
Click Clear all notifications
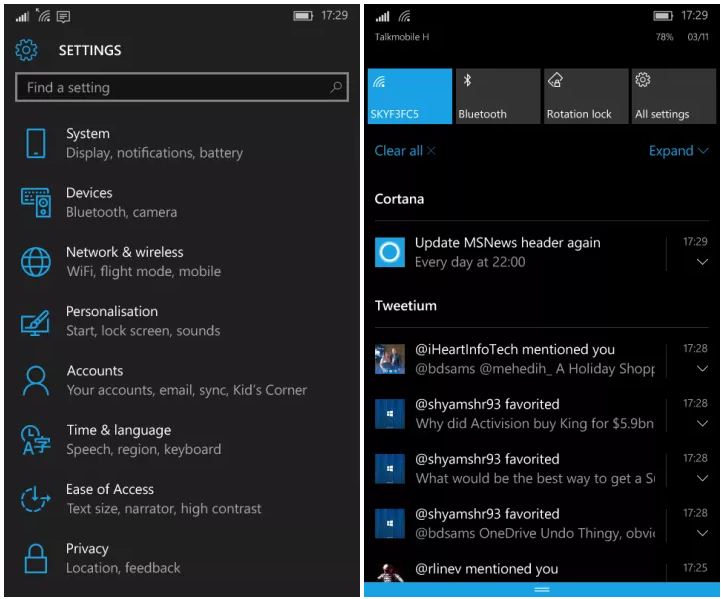405,151
